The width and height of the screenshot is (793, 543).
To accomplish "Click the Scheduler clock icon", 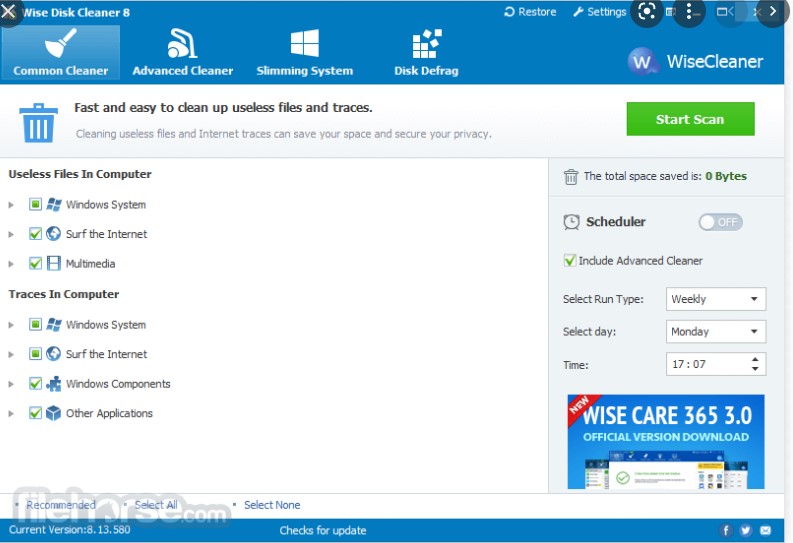I will (x=571, y=222).
